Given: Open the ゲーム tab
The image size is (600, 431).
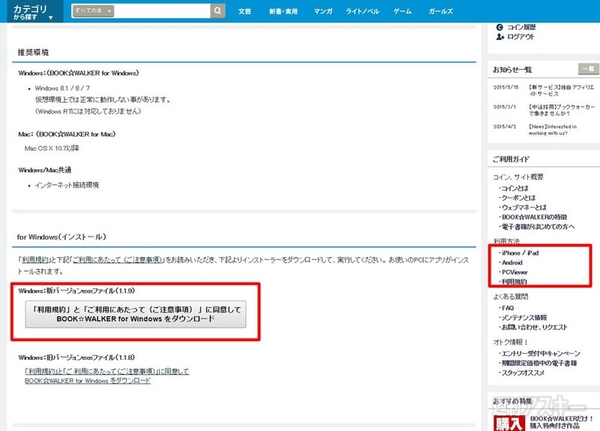Looking at the screenshot, I should tap(403, 11).
